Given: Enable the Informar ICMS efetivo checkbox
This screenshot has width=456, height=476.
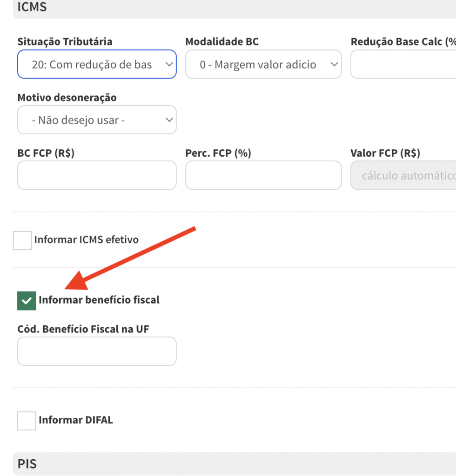Looking at the screenshot, I should click(22, 240).
